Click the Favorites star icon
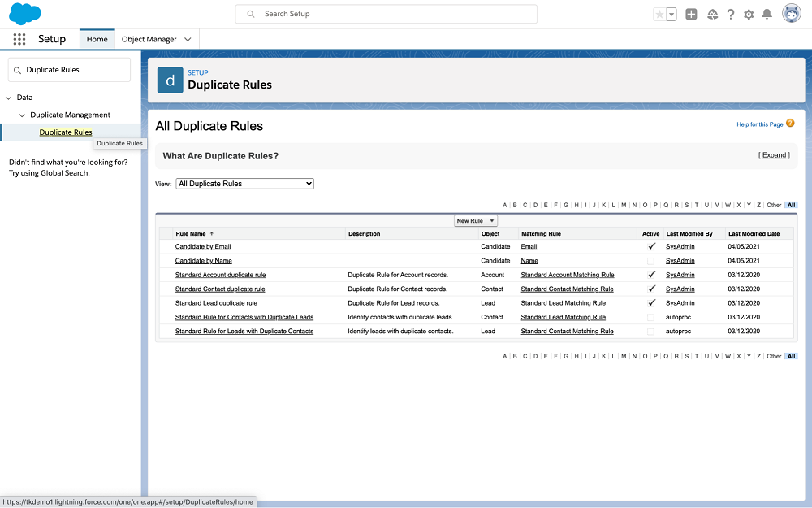This screenshot has height=508, width=812. point(659,15)
